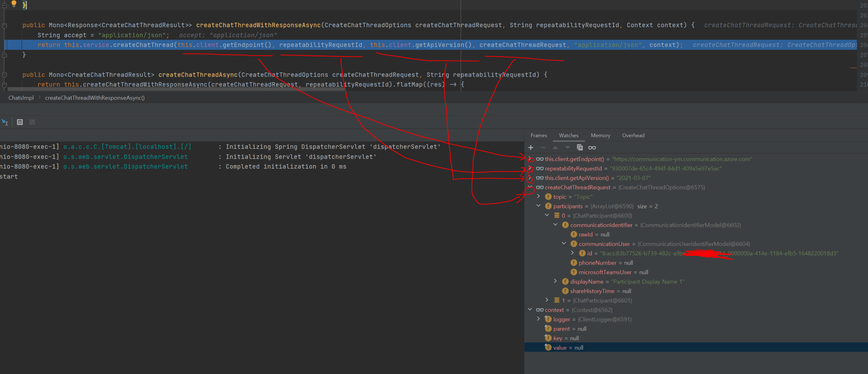Click createChatThreadWithResponseAsync() breadcrumb
Image resolution: width=868 pixels, height=374 pixels.
[95, 98]
